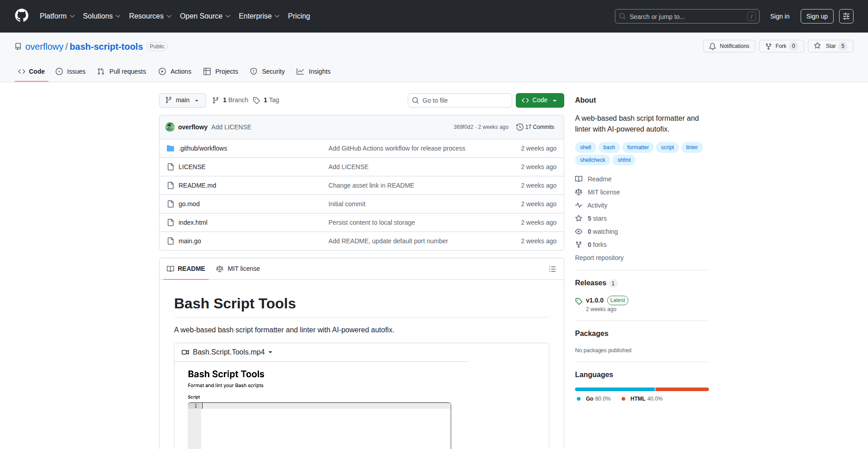Click the commit history clock icon
Viewport: 868px width, 449px height.
click(x=519, y=127)
